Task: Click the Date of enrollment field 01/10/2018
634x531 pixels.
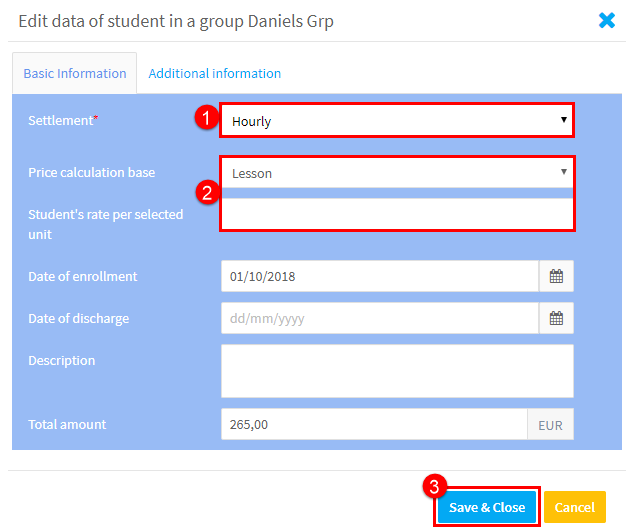Action: click(x=380, y=276)
